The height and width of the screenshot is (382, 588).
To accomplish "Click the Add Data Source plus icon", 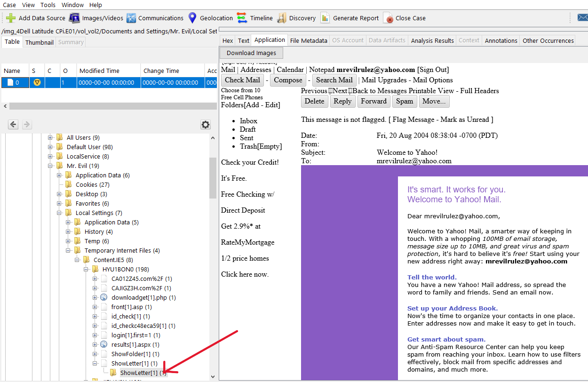I will click(x=11, y=18).
